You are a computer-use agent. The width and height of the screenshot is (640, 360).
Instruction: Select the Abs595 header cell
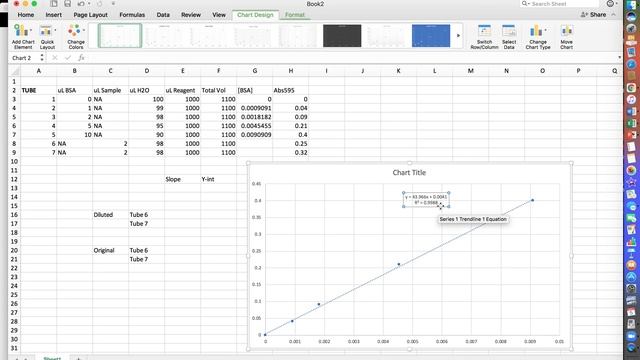point(291,90)
